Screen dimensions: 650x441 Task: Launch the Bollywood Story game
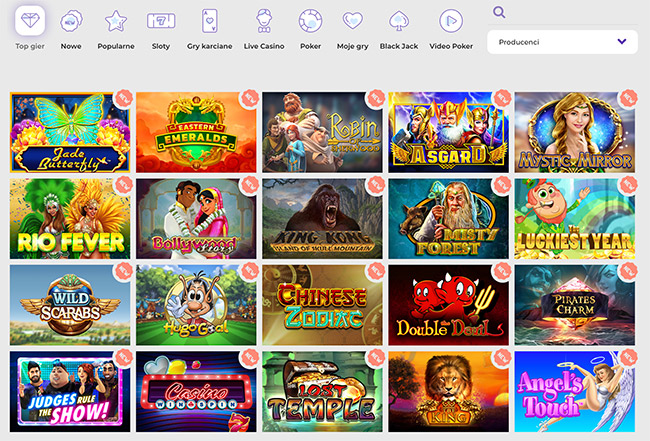point(196,219)
